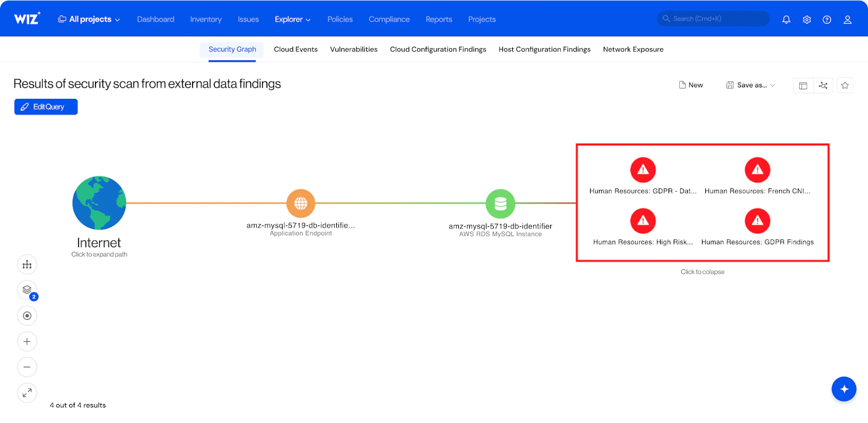Go to Dashboard

tap(156, 20)
